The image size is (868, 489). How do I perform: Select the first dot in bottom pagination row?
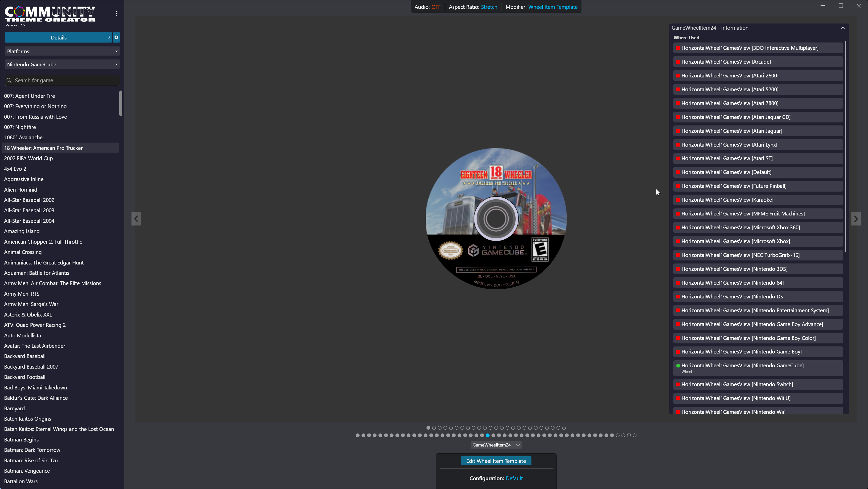pyautogui.click(x=357, y=435)
